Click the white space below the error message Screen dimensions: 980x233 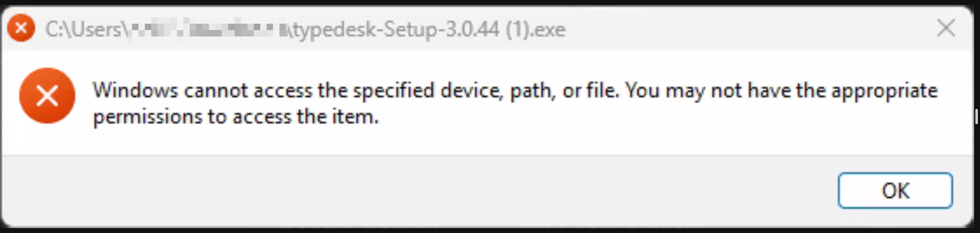(x=487, y=142)
